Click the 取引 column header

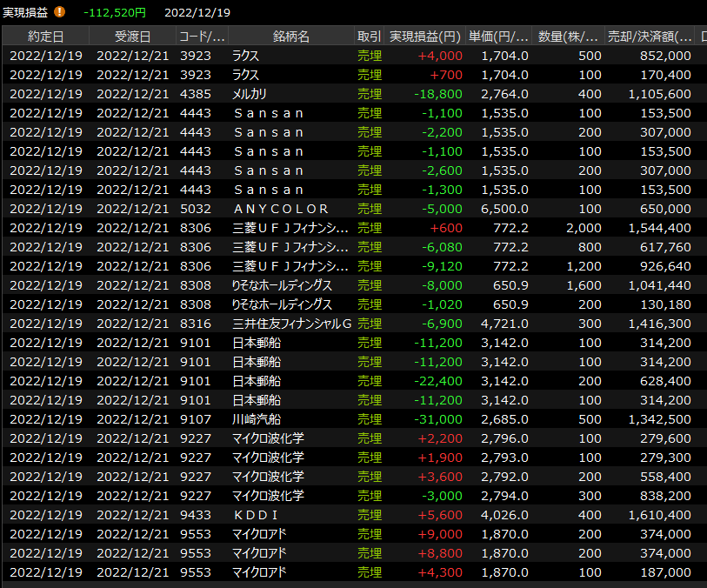(369, 36)
